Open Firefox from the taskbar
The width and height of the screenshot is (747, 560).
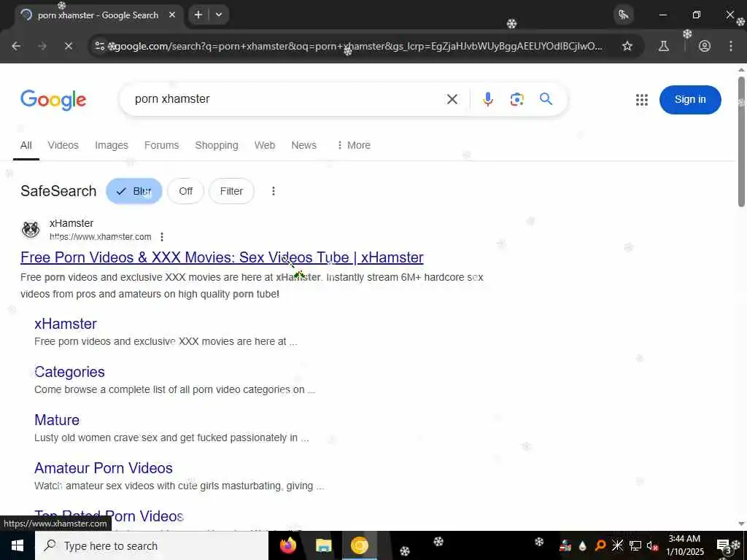[288, 545]
